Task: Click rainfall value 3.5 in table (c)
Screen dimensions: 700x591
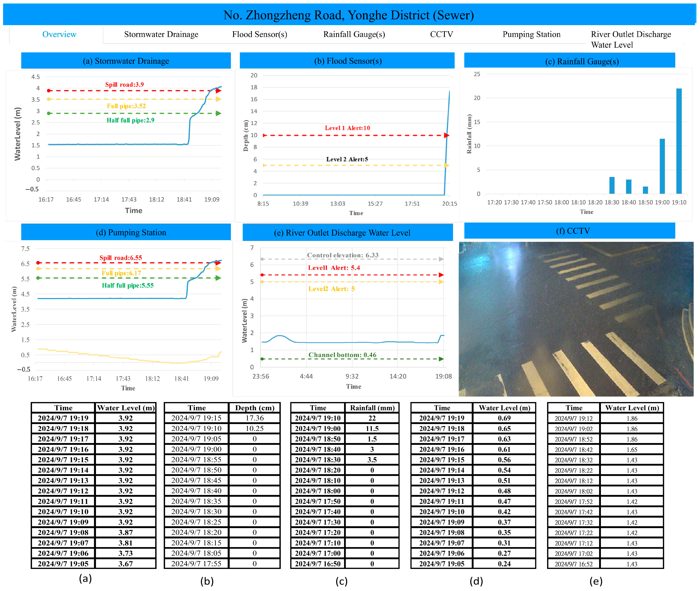Action: [372, 460]
